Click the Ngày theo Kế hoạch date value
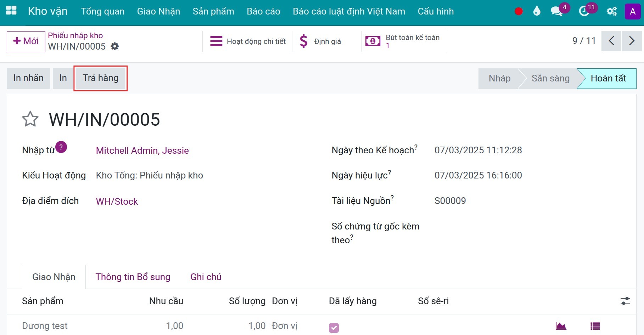 pos(478,150)
